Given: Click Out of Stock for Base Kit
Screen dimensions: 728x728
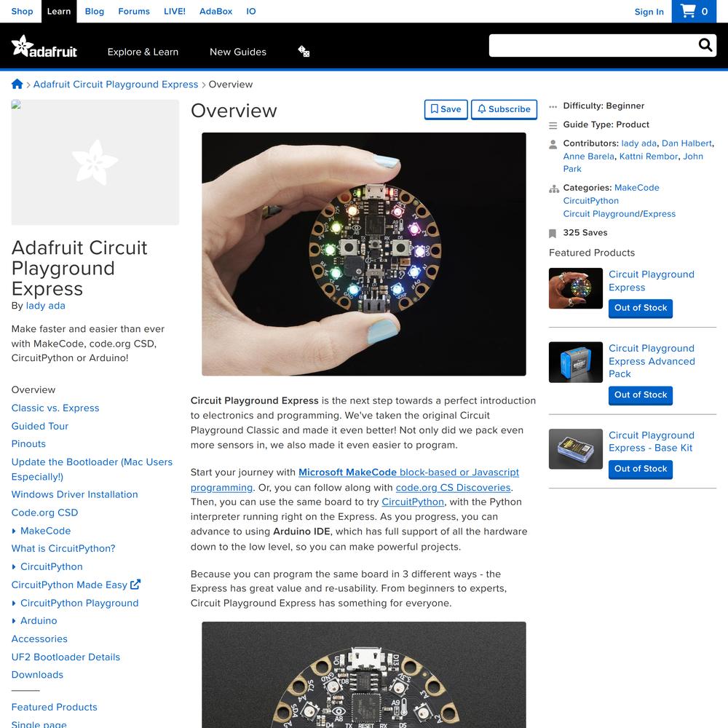Looking at the screenshot, I should pyautogui.click(x=640, y=469).
